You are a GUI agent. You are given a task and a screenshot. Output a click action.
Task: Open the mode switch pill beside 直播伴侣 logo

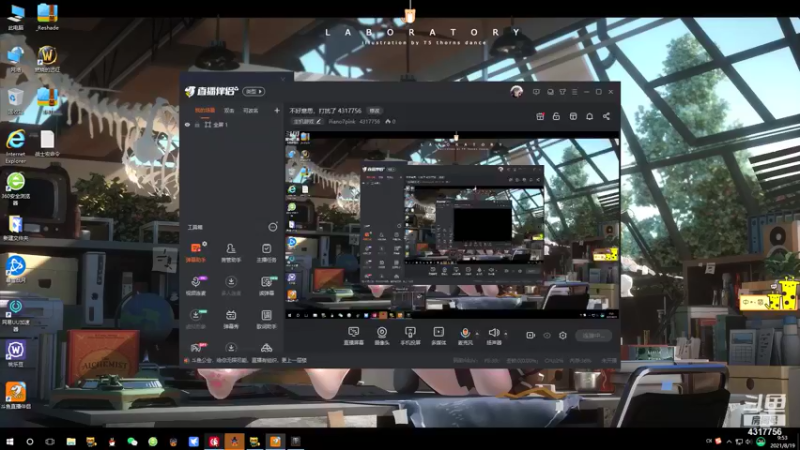coord(254,91)
